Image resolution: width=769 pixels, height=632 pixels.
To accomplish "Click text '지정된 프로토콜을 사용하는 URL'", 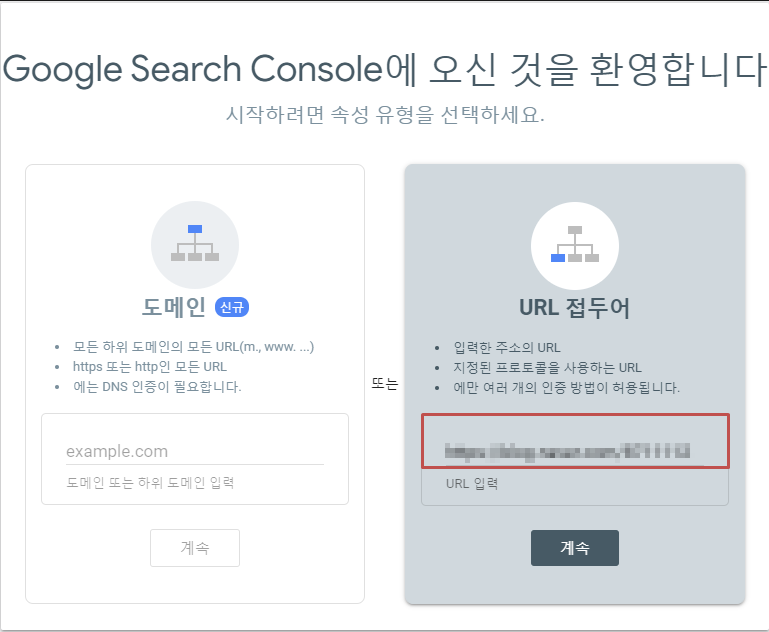I will [x=547, y=368].
